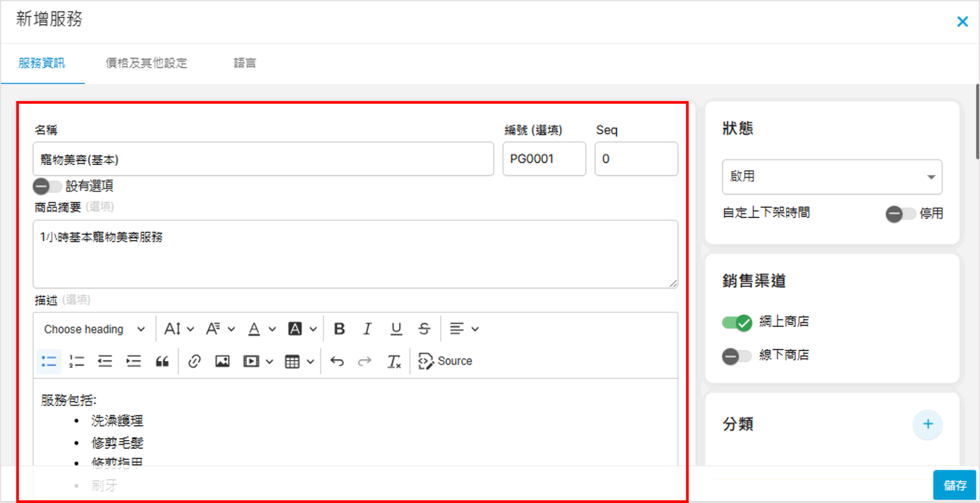Click the block quote icon
The height and width of the screenshot is (503, 980).
tap(162, 361)
